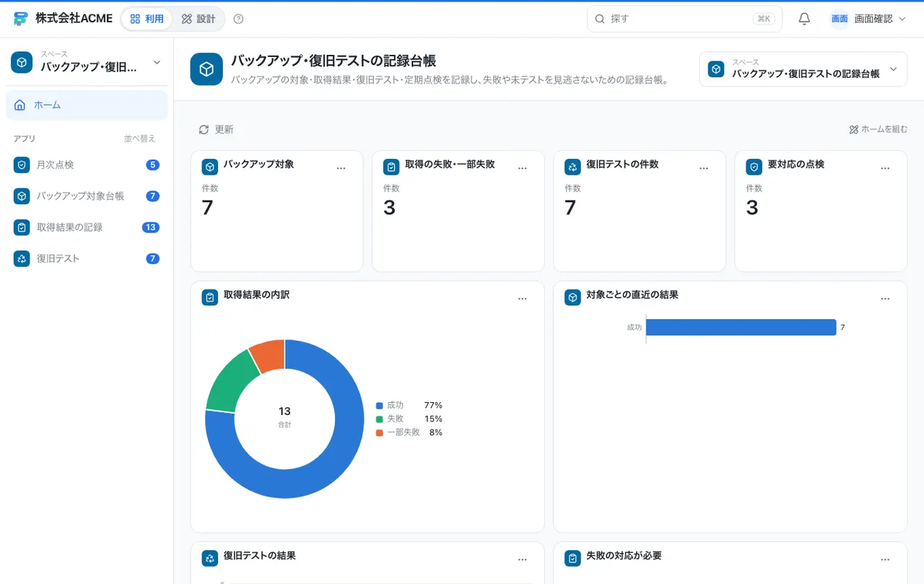
Task: Switch to 設計 mode
Action: coord(199,19)
